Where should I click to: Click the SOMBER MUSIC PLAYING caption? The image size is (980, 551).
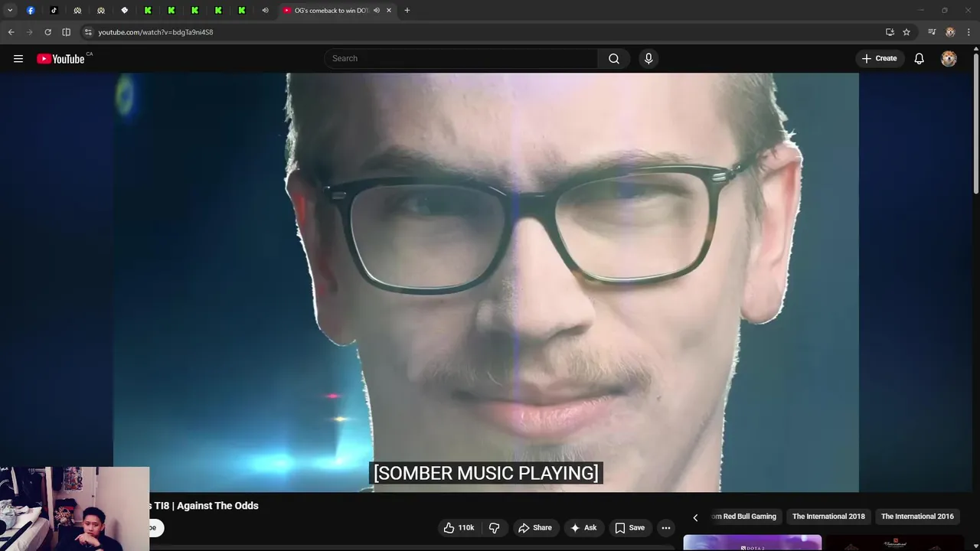486,473
